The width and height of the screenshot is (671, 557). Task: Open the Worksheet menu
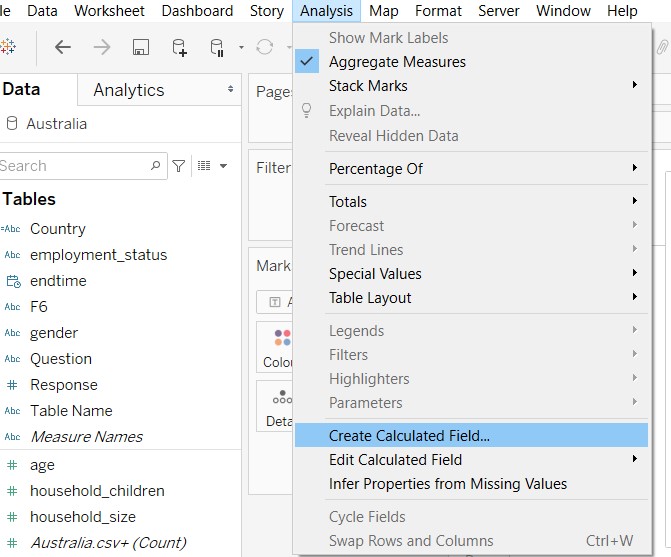point(109,11)
